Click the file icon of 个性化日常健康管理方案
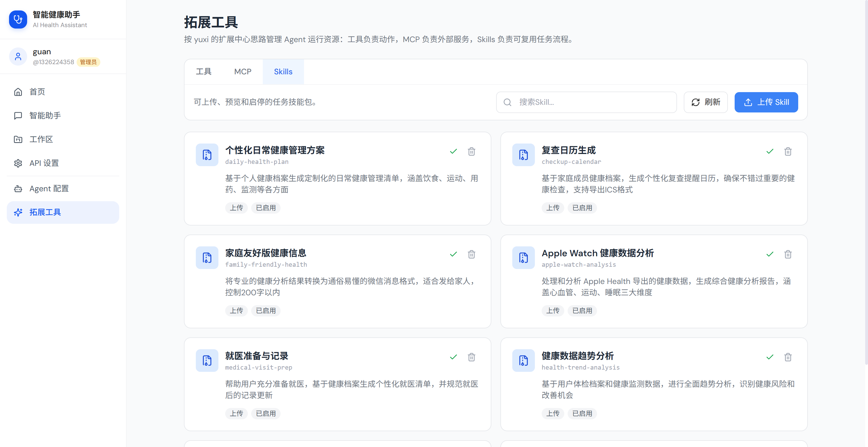This screenshot has width=868, height=447. [207, 155]
